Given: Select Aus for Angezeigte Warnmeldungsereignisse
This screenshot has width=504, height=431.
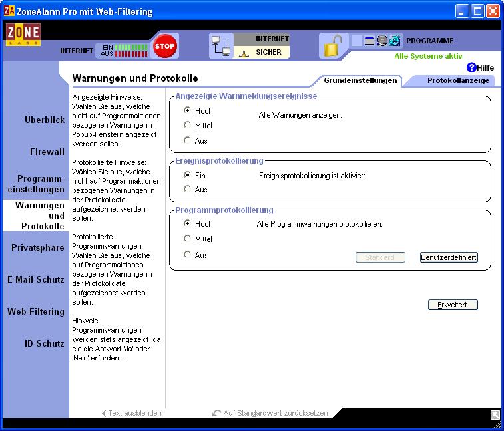Looking at the screenshot, I should coord(187,140).
